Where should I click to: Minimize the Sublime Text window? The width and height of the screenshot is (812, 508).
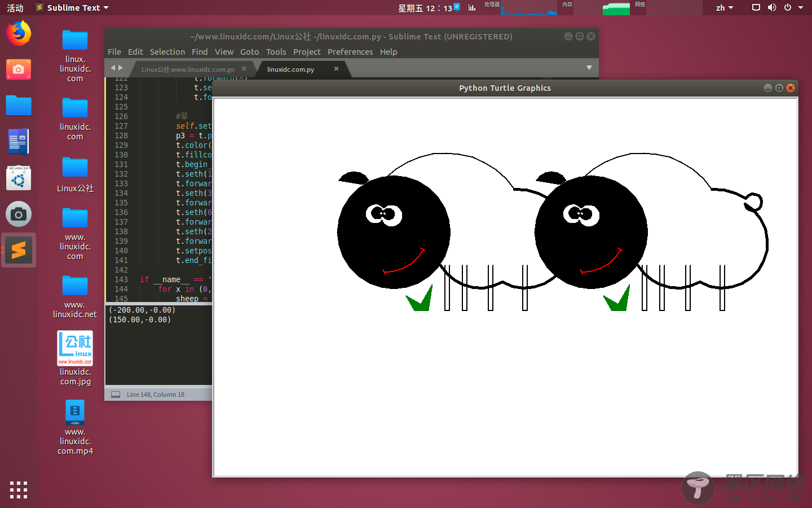(x=568, y=36)
